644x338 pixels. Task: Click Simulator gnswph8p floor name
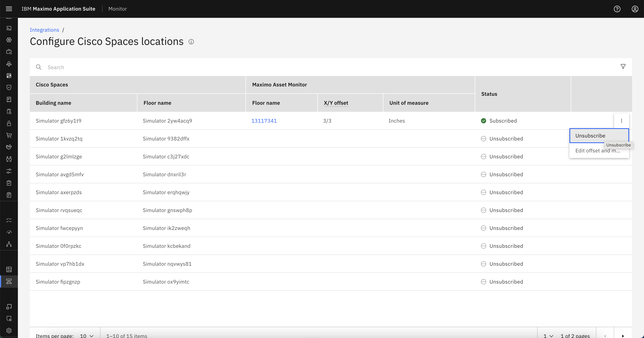click(167, 210)
